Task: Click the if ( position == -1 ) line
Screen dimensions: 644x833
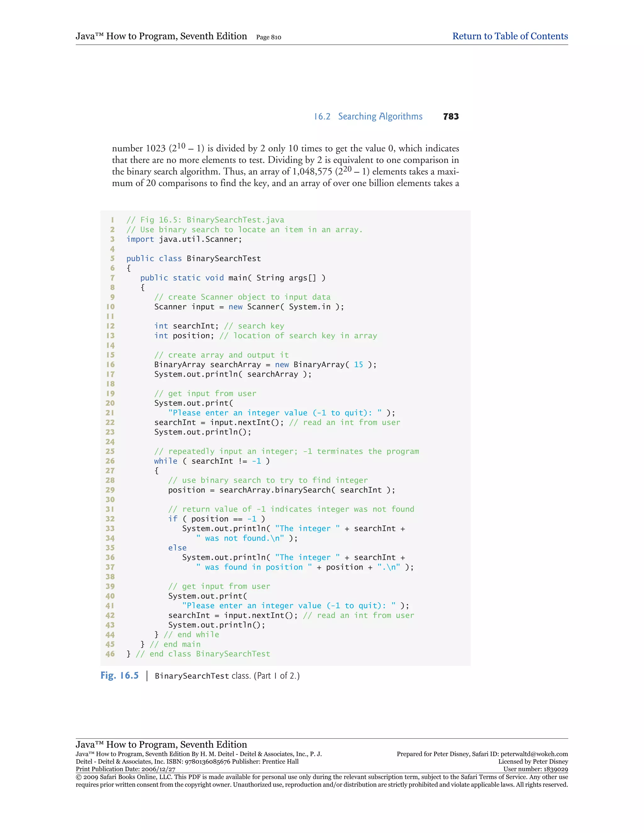Action: (x=216, y=519)
